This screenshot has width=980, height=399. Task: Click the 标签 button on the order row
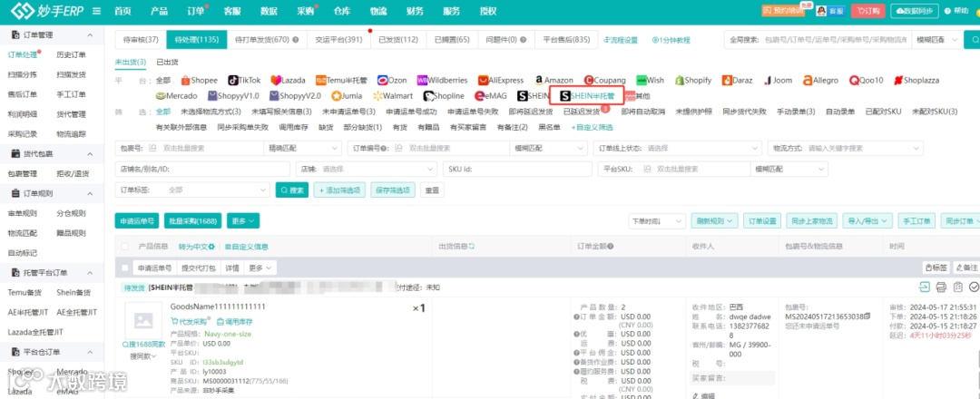click(936, 268)
